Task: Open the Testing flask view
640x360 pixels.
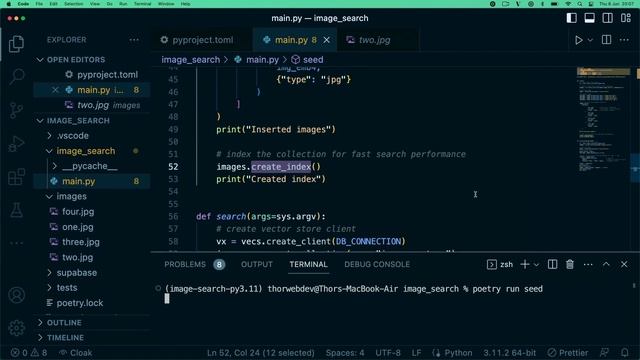Action: 16,210
